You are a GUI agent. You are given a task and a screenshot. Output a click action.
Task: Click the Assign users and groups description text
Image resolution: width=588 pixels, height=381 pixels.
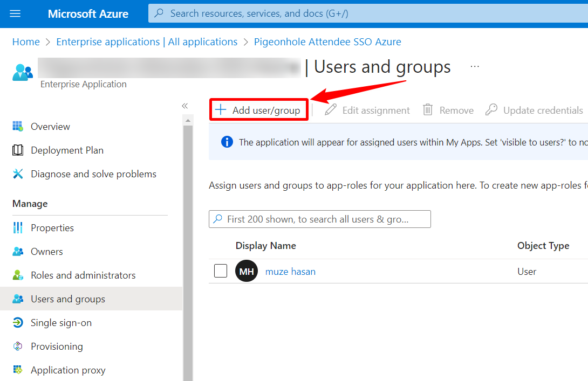398,185
